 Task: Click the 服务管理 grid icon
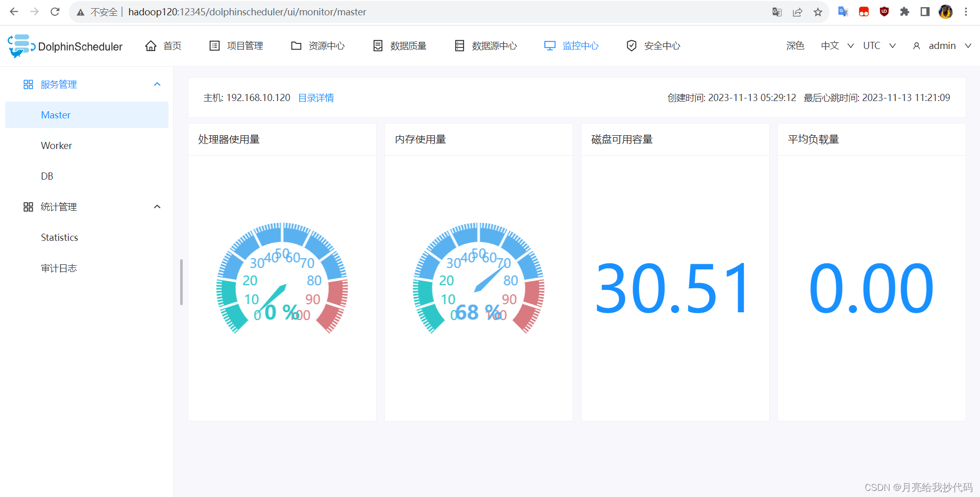pos(28,84)
